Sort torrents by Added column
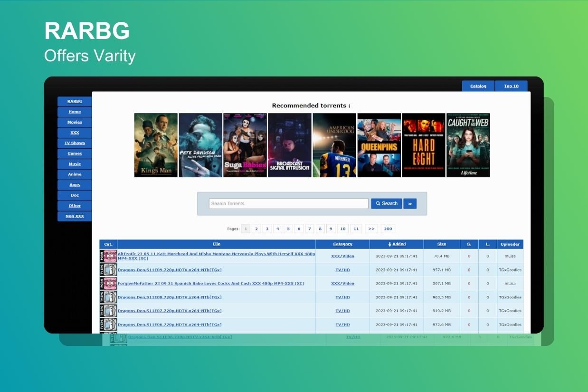The height and width of the screenshot is (392, 588). pyautogui.click(x=398, y=244)
